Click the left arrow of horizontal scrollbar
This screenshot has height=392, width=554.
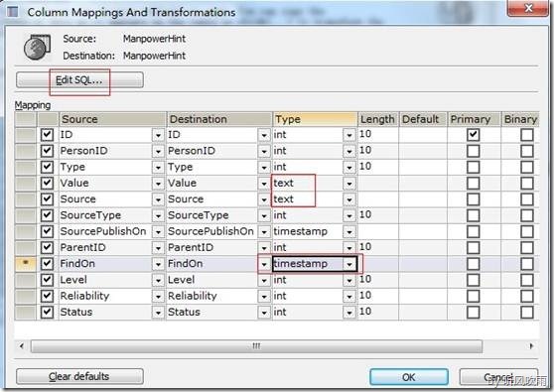tap(22, 345)
